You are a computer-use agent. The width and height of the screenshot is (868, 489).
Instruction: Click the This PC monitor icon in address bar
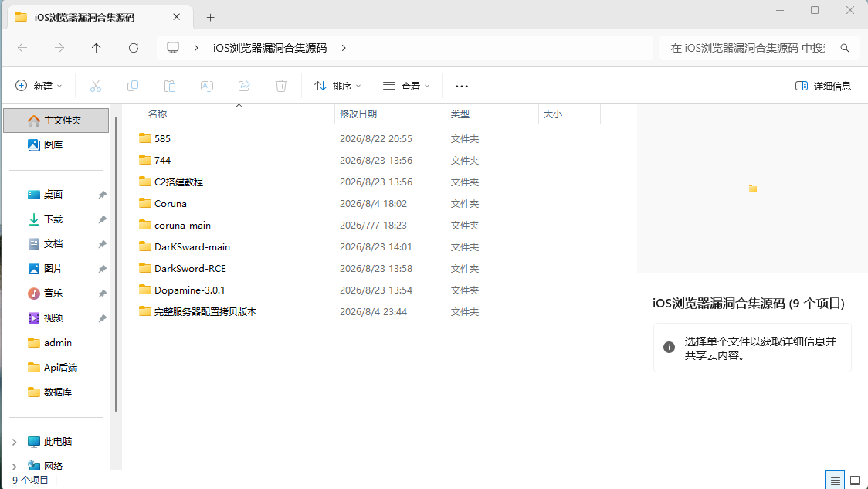coord(173,48)
